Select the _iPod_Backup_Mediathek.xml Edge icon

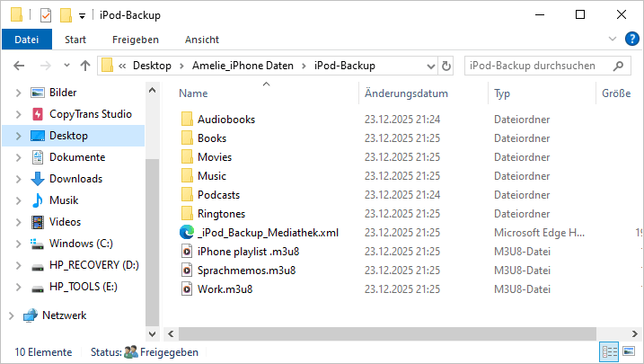pos(187,233)
